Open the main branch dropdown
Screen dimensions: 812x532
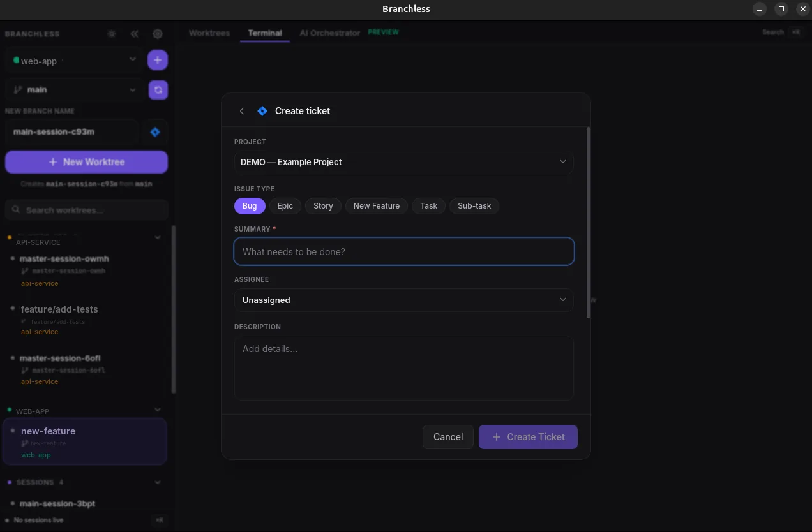coord(74,90)
